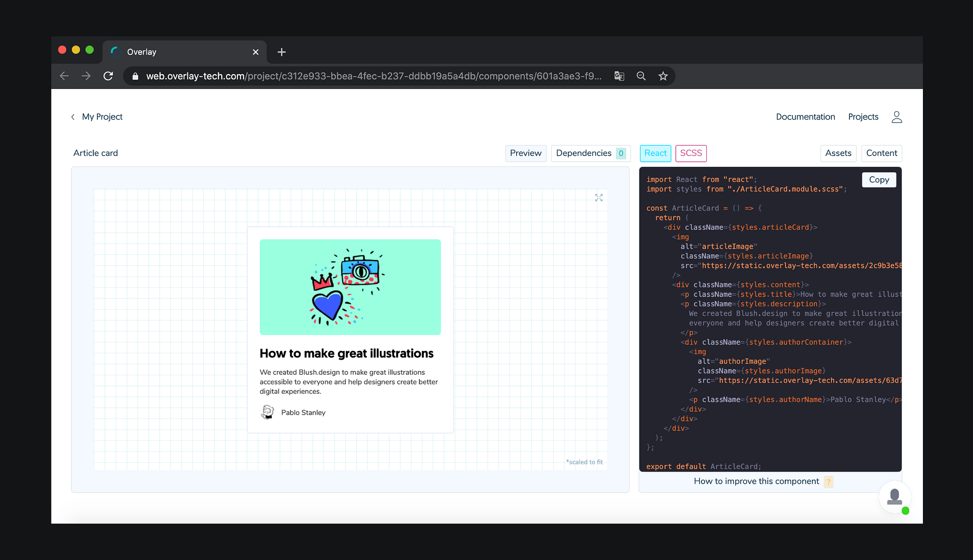The width and height of the screenshot is (973, 560).
Task: View the Dependencies list
Action: pyautogui.click(x=584, y=153)
